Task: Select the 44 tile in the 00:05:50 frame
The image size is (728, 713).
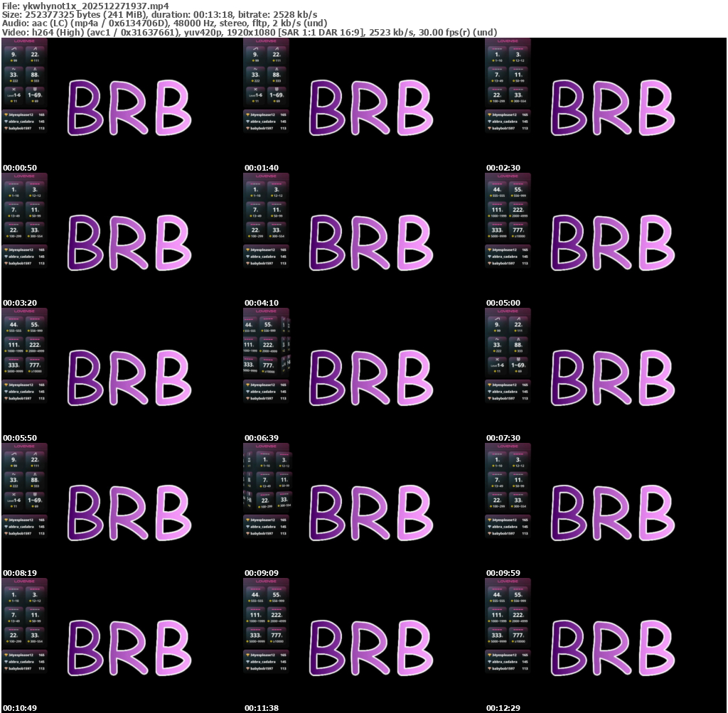Action: (x=14, y=325)
